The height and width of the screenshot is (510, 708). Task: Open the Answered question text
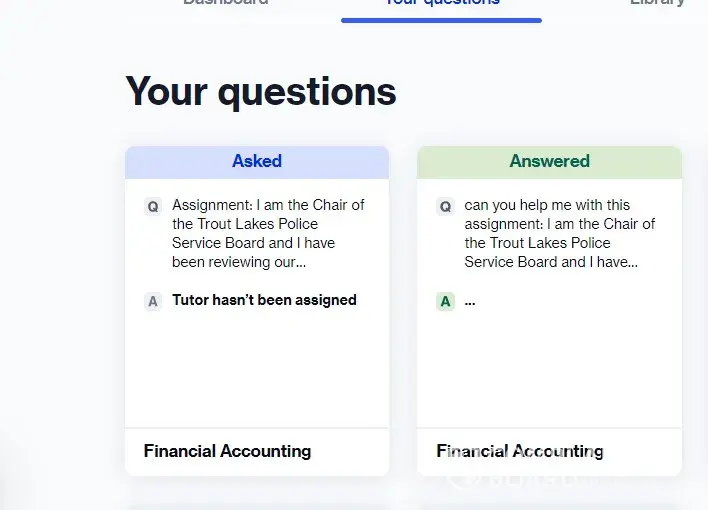click(x=560, y=233)
